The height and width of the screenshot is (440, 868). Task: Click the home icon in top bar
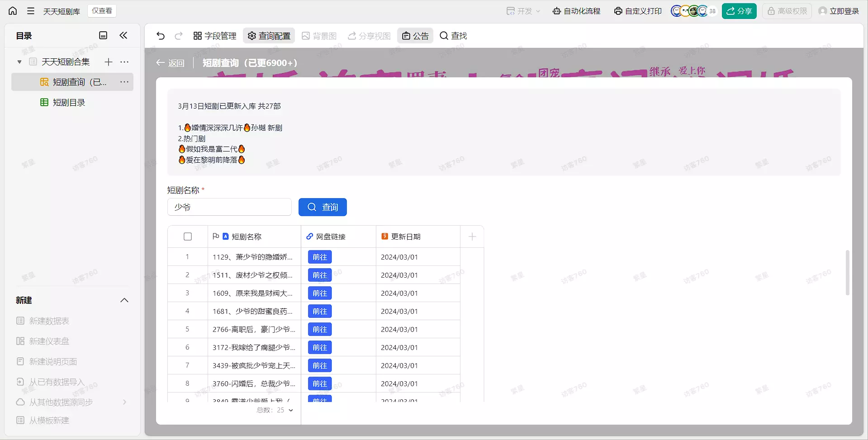point(13,11)
